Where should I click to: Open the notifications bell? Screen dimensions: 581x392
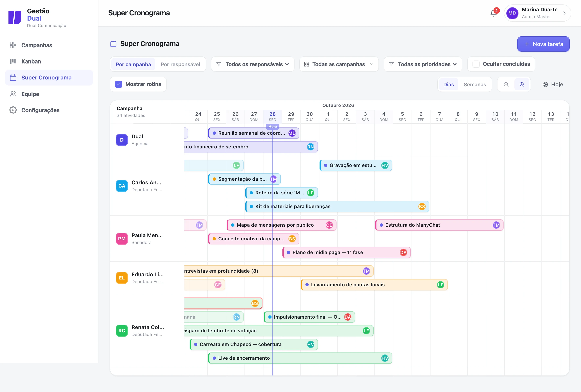[494, 13]
